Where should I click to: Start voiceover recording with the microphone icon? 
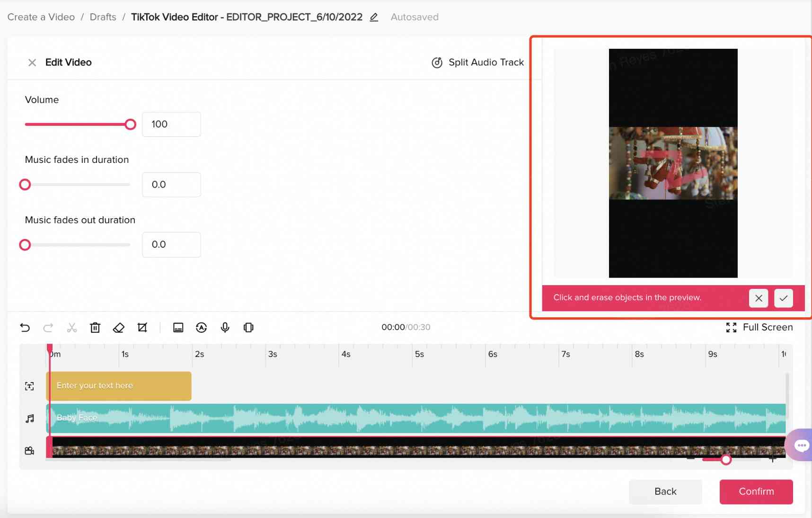point(225,327)
